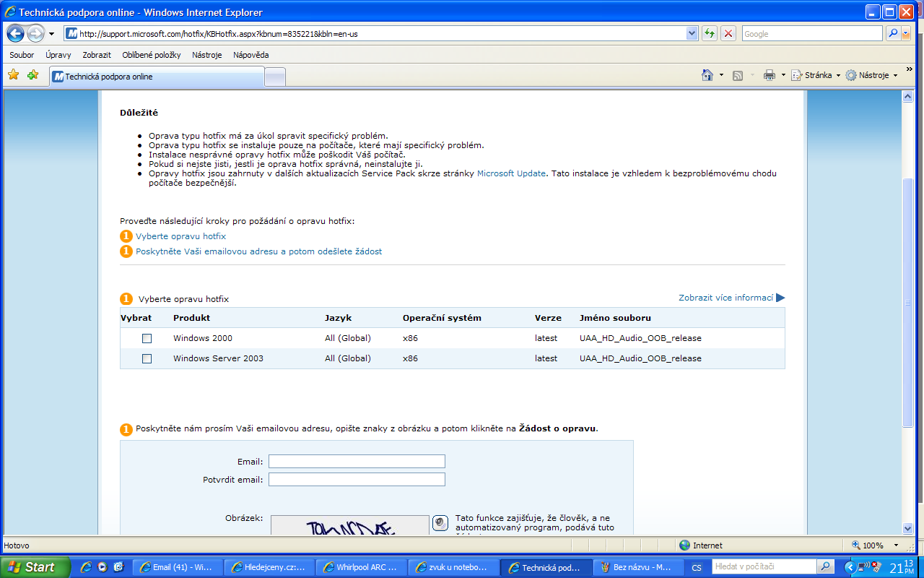Open the dropdown arrow next to Home

click(721, 75)
